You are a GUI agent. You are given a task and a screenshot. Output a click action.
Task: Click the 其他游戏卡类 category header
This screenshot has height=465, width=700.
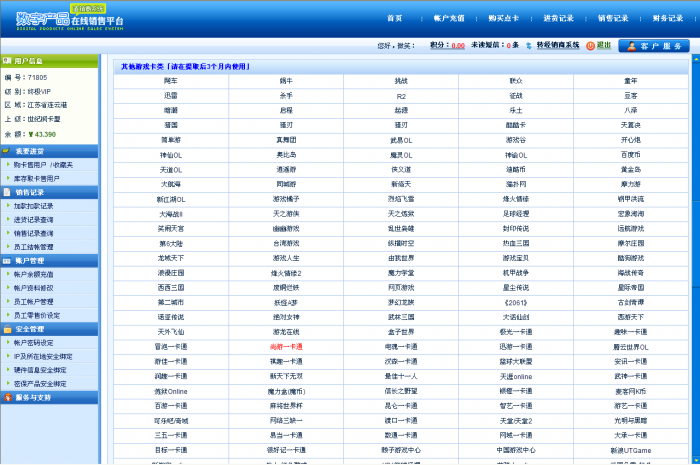click(185, 66)
